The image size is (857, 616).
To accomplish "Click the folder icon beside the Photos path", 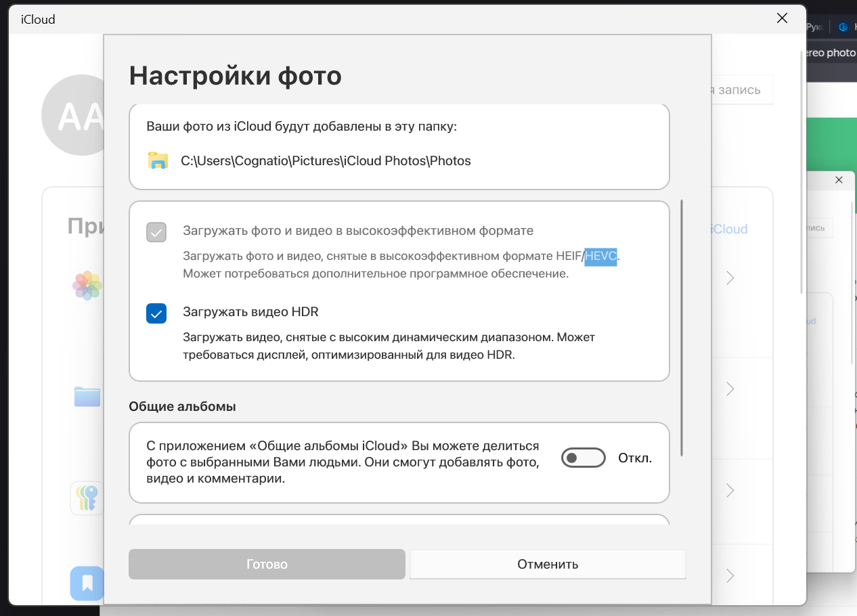I will [158, 160].
